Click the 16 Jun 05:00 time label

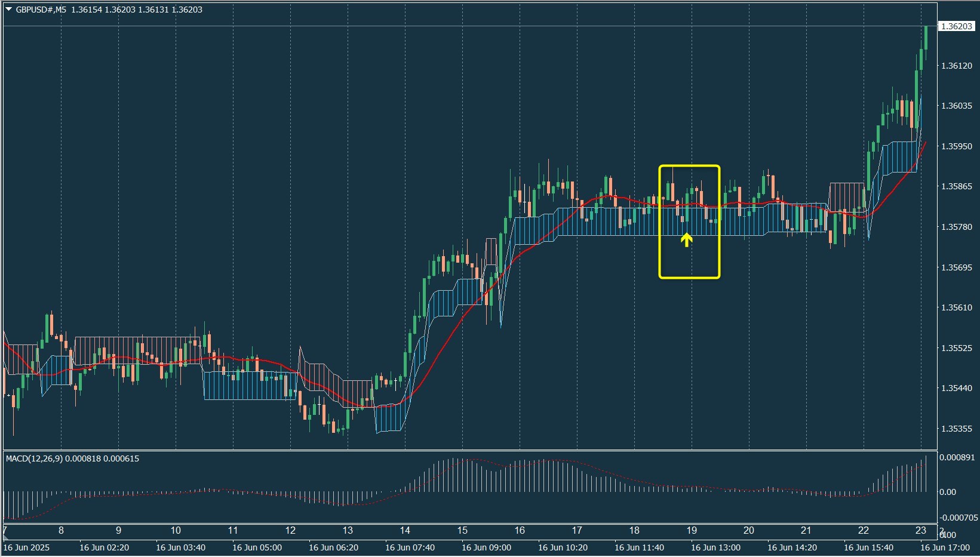pyautogui.click(x=257, y=547)
